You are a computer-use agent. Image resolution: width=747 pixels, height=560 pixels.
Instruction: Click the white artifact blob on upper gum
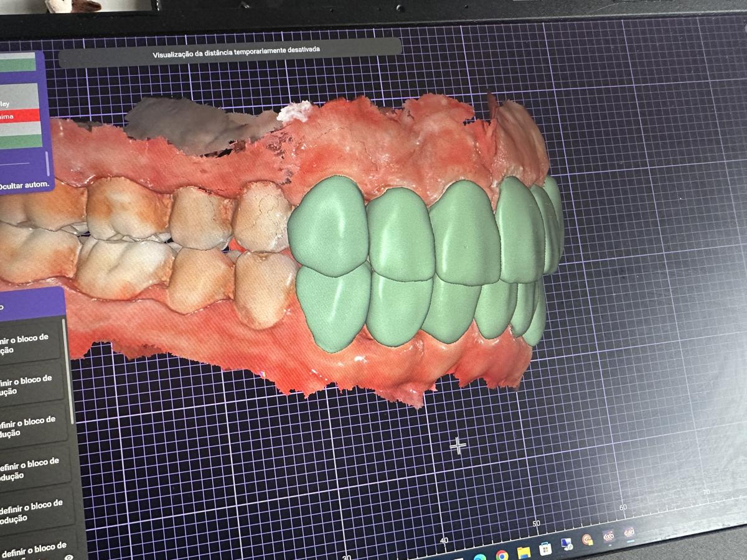coord(294,111)
